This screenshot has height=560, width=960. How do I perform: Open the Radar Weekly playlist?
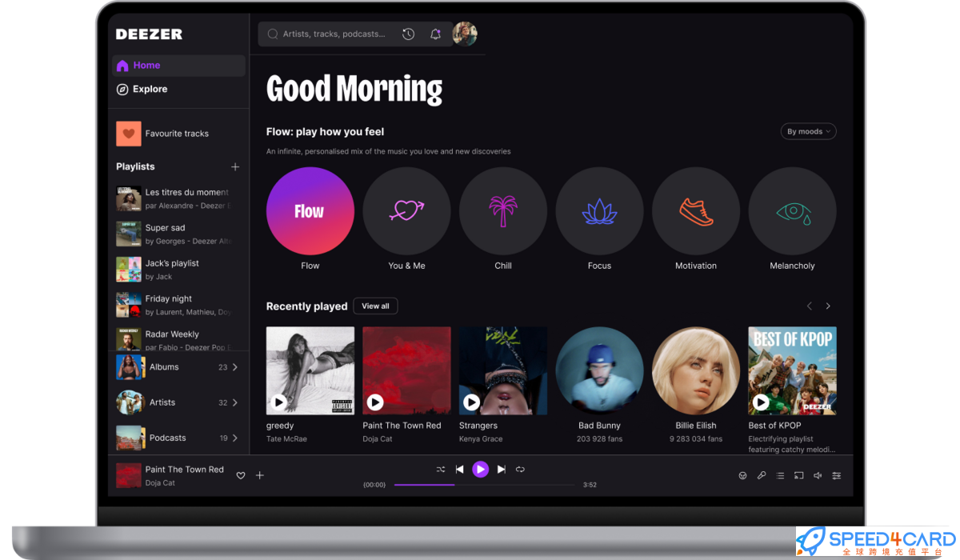click(x=173, y=340)
